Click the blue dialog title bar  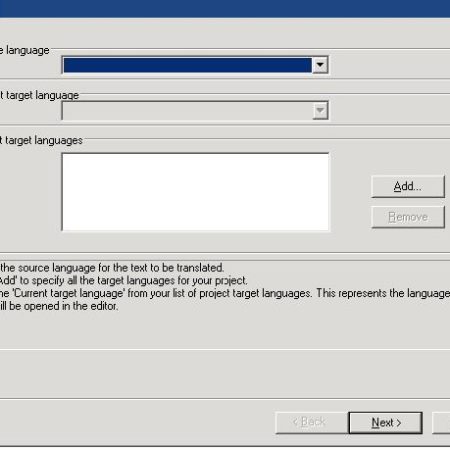(x=225, y=8)
